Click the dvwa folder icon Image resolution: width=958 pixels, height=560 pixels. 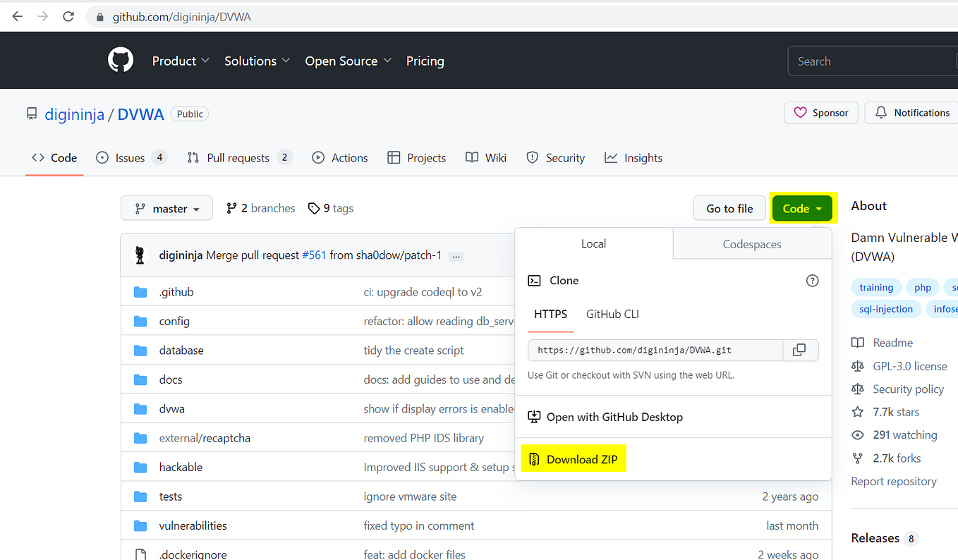(140, 409)
